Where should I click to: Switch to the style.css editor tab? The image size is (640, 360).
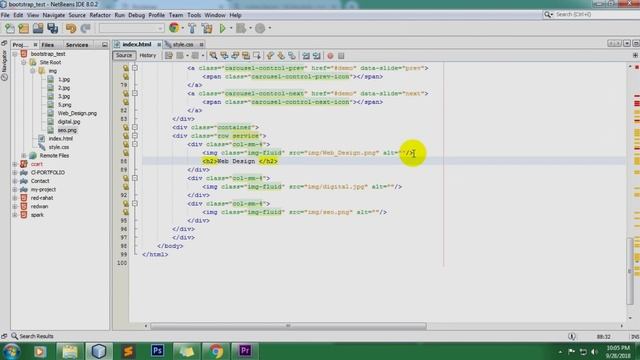[x=182, y=44]
